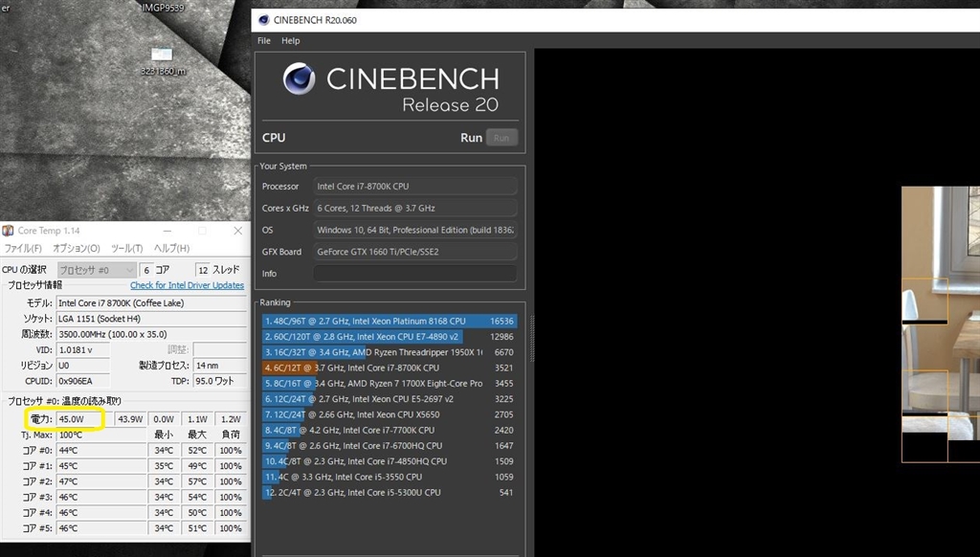
Task: Open the File menu in Cinebench
Action: point(264,40)
